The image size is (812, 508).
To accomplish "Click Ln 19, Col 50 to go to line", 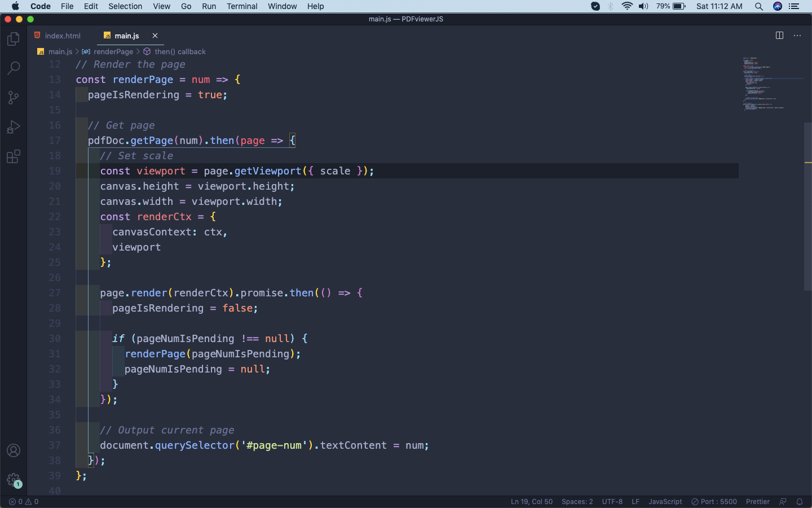I will point(531,501).
